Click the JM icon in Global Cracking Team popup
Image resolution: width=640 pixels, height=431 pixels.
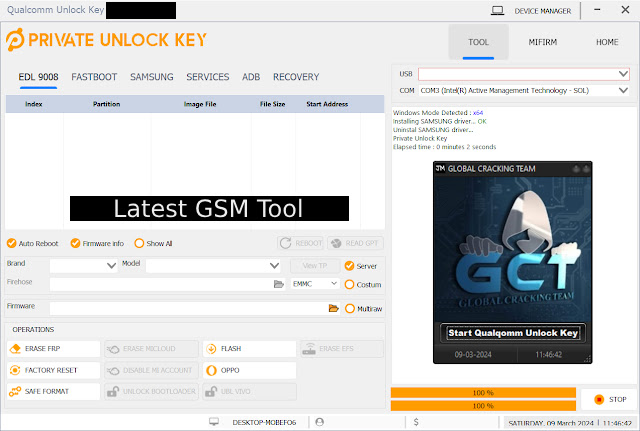click(x=440, y=169)
